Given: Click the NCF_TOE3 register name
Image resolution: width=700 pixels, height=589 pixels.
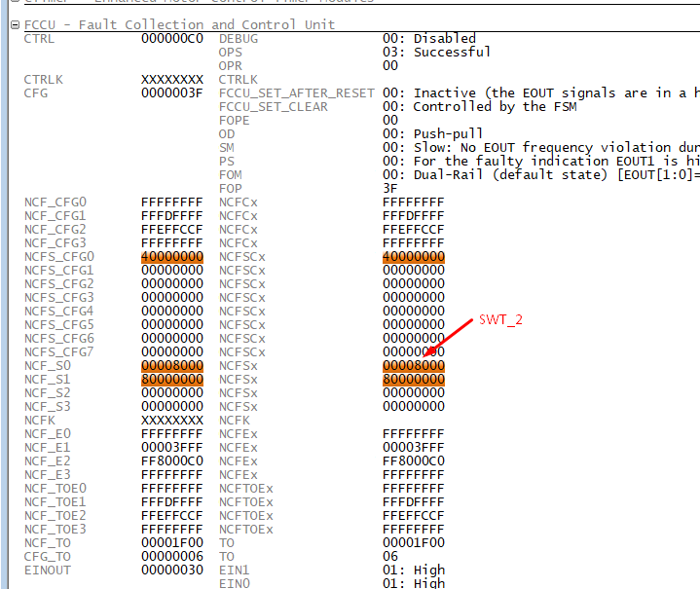Looking at the screenshot, I should click(x=55, y=530).
